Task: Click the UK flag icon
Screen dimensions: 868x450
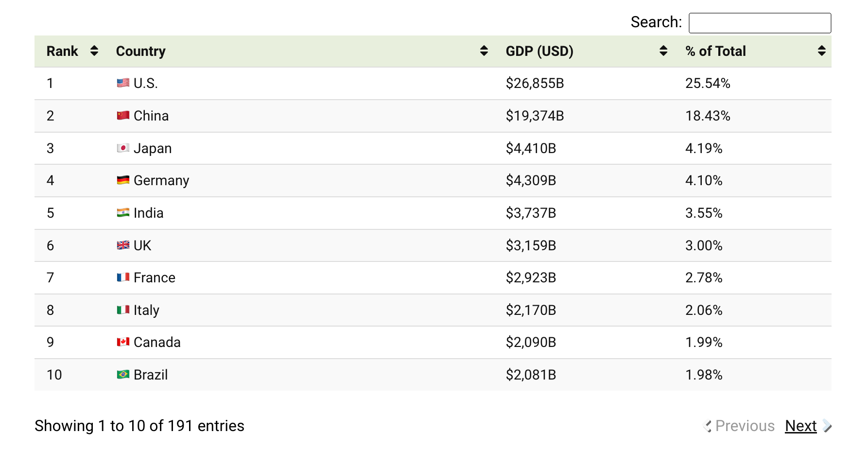Action: (123, 245)
